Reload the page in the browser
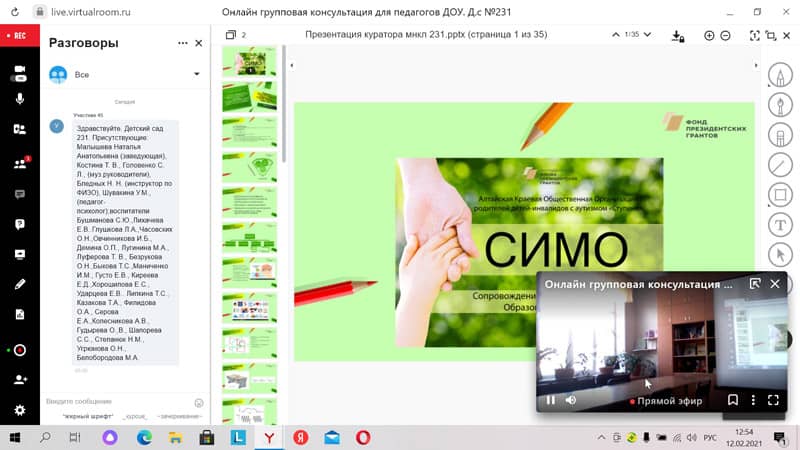The height and width of the screenshot is (450, 800). [15, 12]
